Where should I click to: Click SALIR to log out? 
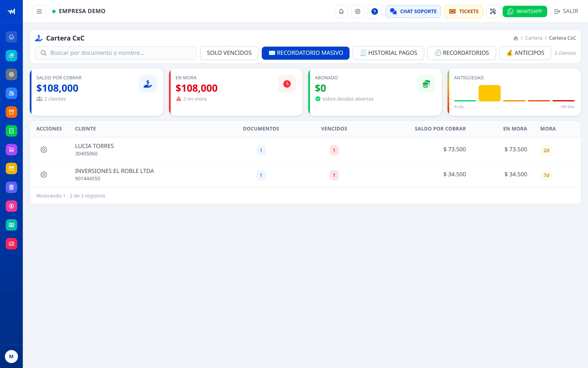566,11
